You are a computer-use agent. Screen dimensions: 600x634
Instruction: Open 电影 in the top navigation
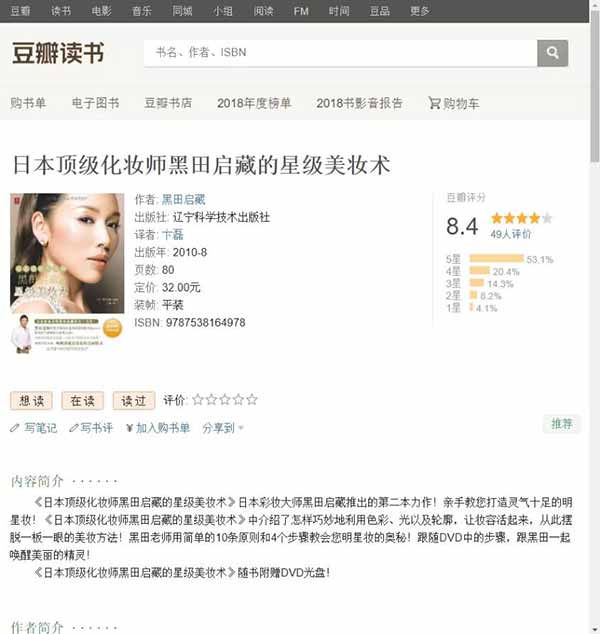[101, 11]
